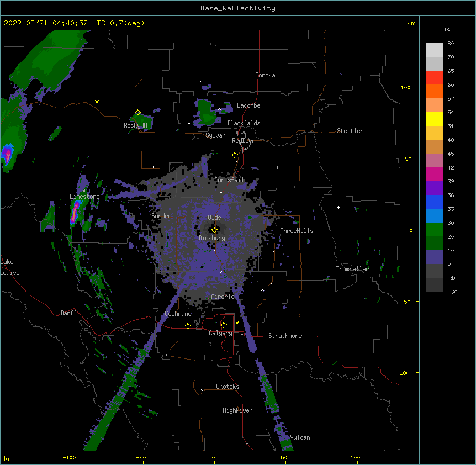Click the Stettler town label
Viewport: 476px width, 465px height.
coord(350,131)
